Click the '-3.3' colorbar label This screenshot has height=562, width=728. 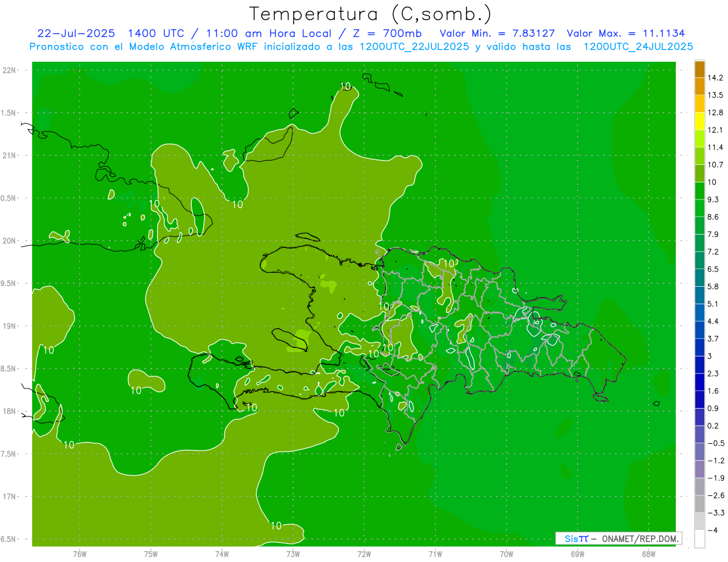click(715, 513)
